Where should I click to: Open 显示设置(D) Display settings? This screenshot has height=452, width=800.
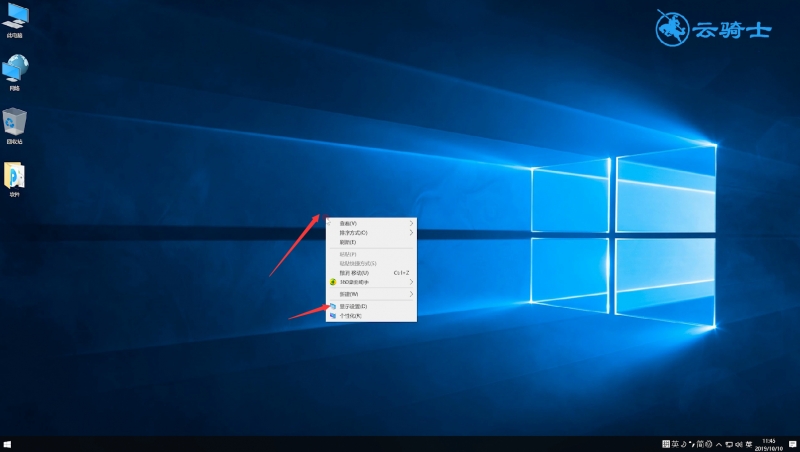point(371,306)
